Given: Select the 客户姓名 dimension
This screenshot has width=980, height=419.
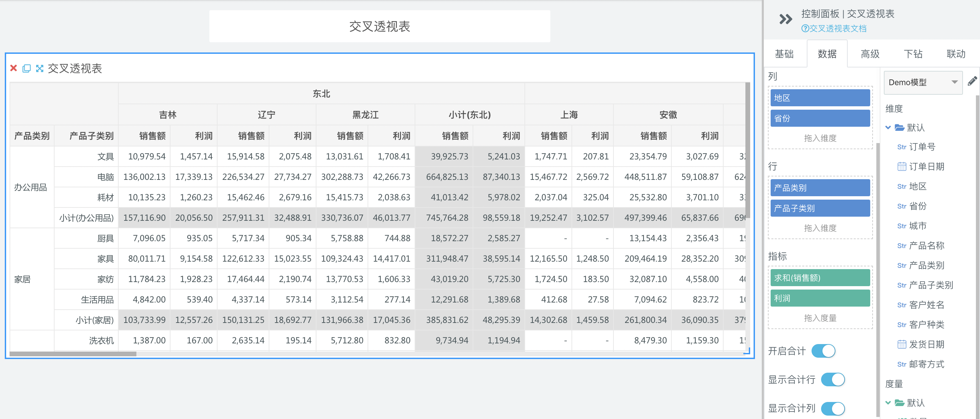Looking at the screenshot, I should click(927, 305).
